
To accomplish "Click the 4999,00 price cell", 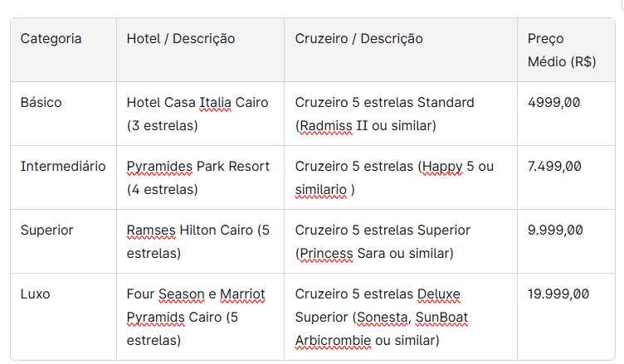I will click(554, 103).
